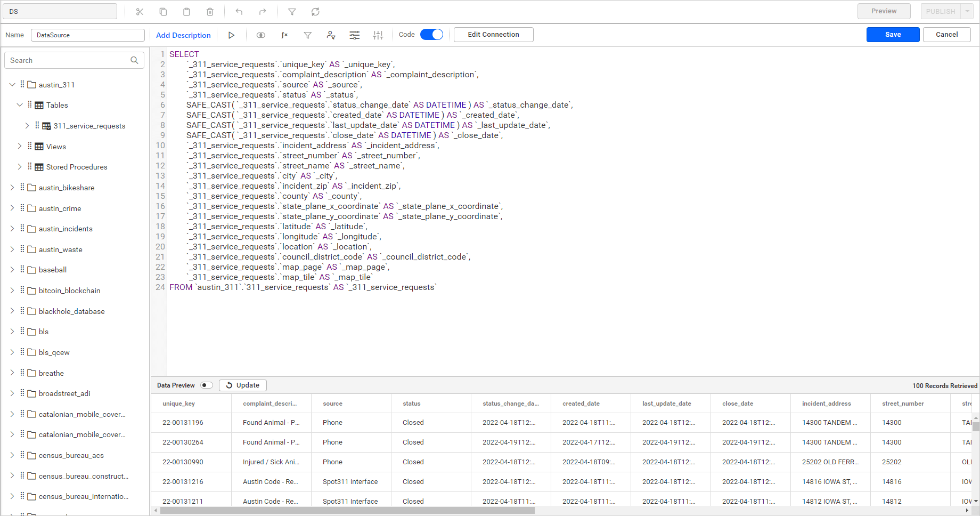Select the DS tab at top left
980x516 pixels.
(60, 11)
